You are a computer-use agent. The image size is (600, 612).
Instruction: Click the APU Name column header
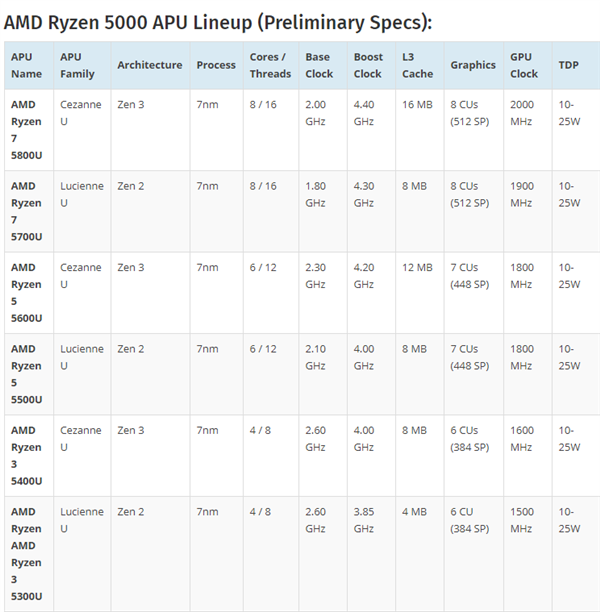pyautogui.click(x=29, y=65)
